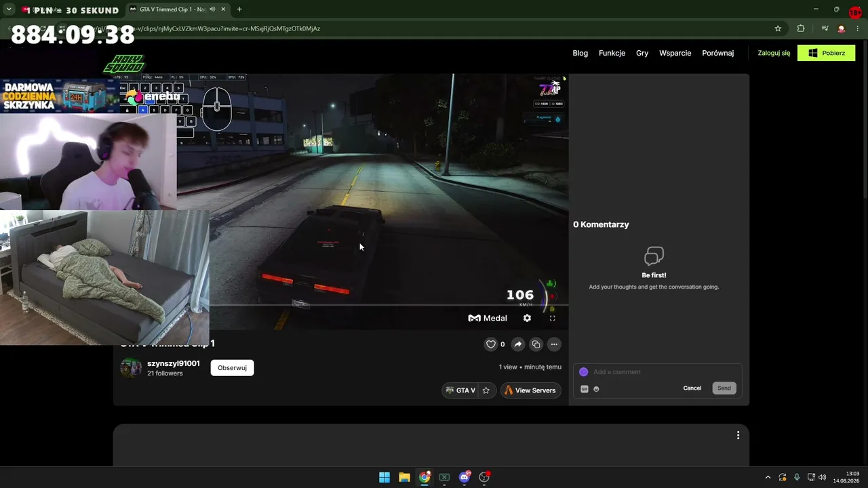The image size is (868, 488).
Task: Mute the GTA V Trimmed Clip tab audio
Action: 213,9
